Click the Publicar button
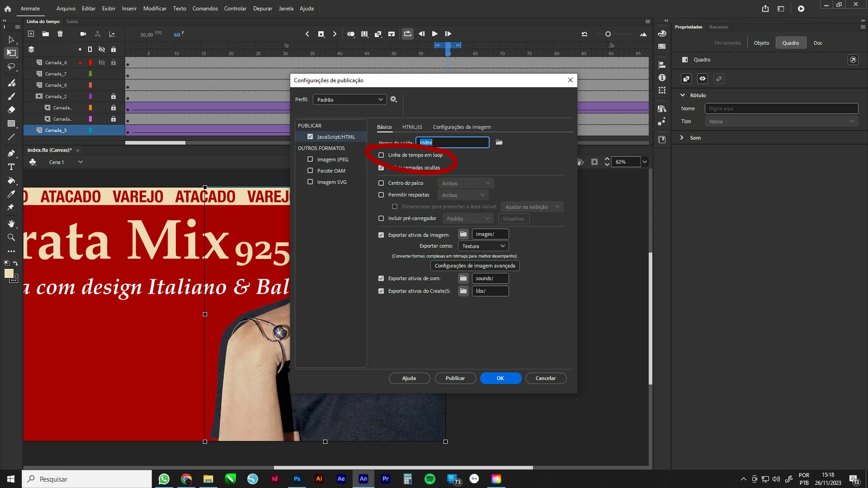 point(455,378)
